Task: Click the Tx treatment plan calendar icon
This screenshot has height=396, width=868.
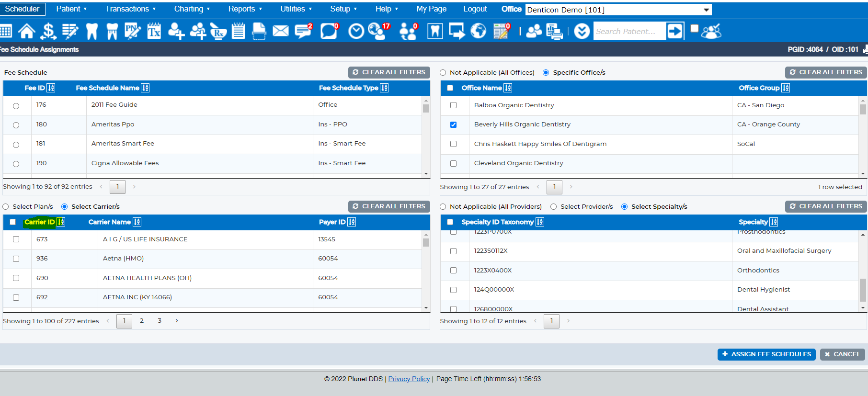Action: 154,31
